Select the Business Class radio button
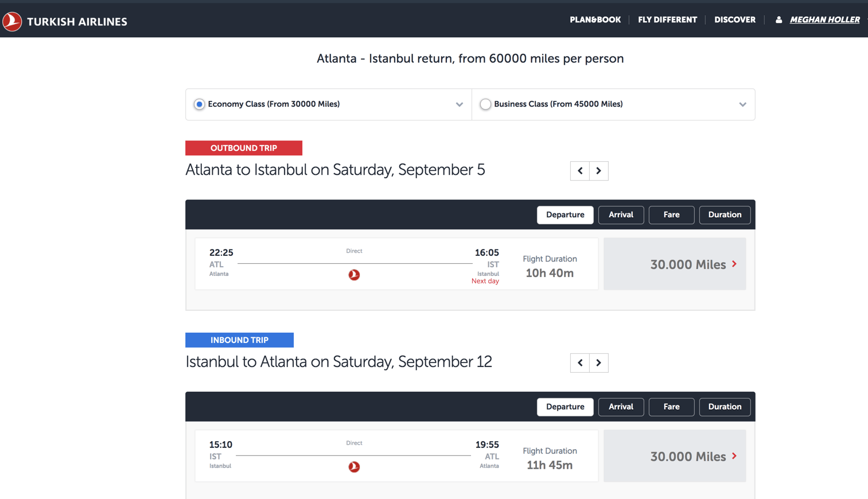Image resolution: width=868 pixels, height=499 pixels. point(485,104)
